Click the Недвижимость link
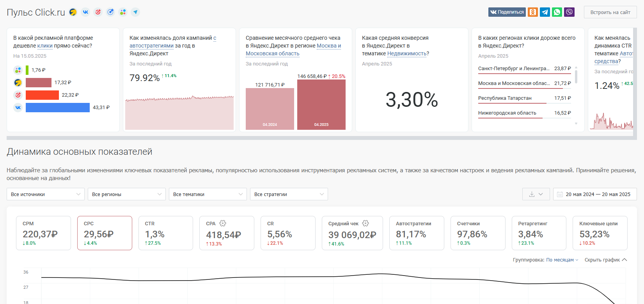Image resolution: width=644 pixels, height=304 pixels. (407, 53)
